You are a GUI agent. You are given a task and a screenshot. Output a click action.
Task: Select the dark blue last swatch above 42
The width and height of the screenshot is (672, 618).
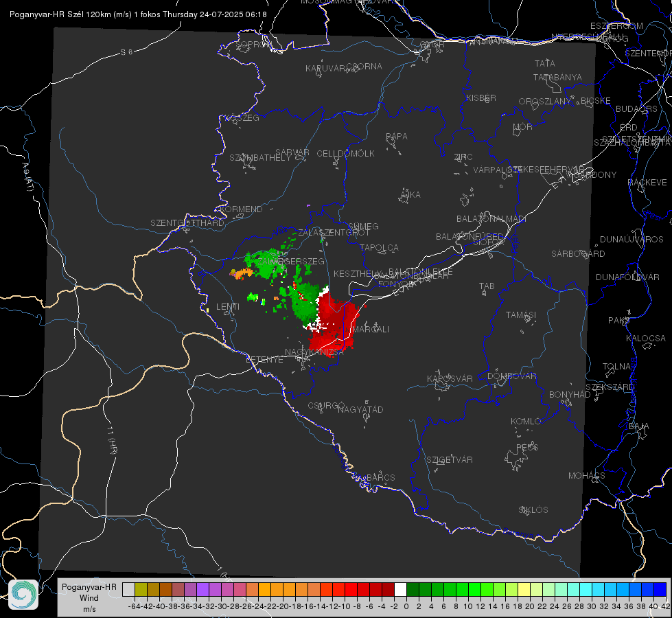(x=660, y=589)
